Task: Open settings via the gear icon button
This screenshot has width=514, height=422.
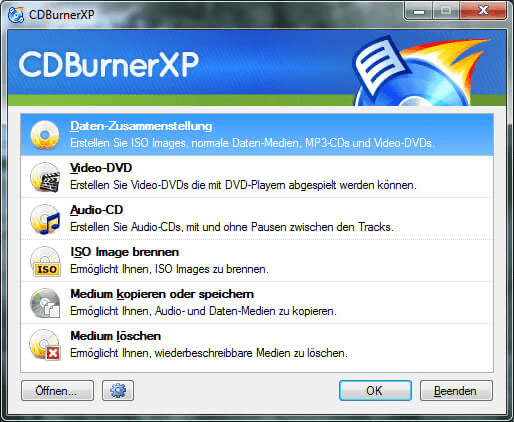Action: coord(118,391)
